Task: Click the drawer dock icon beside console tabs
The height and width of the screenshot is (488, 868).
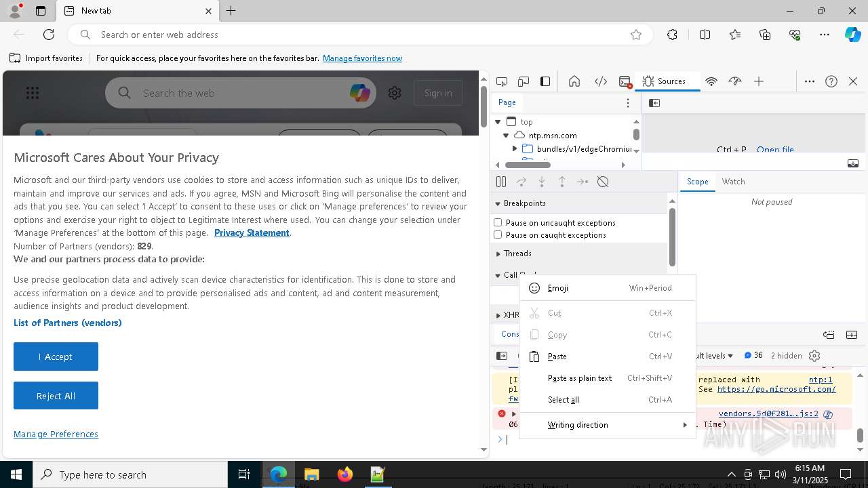Action: pyautogui.click(x=829, y=335)
